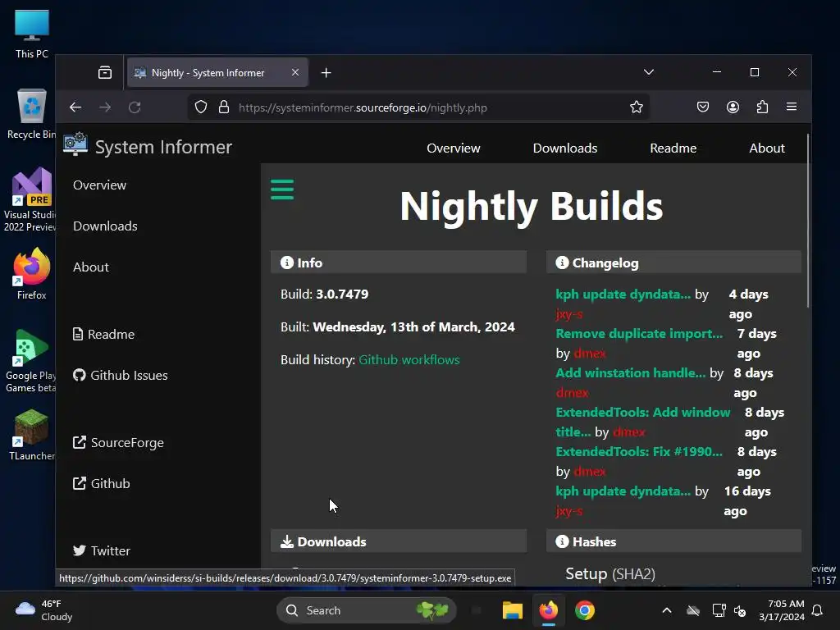
Task: Open ExtendedTools: Add window title changelog entry
Action: tap(643, 422)
